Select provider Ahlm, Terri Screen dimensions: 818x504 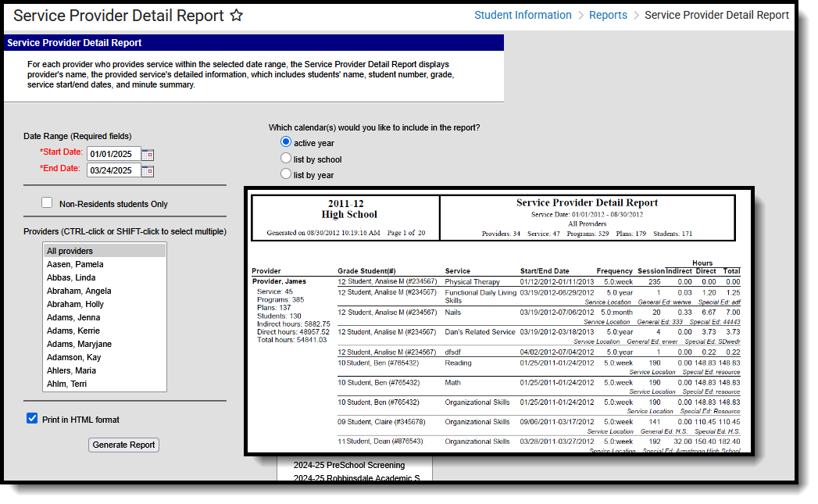105,384
